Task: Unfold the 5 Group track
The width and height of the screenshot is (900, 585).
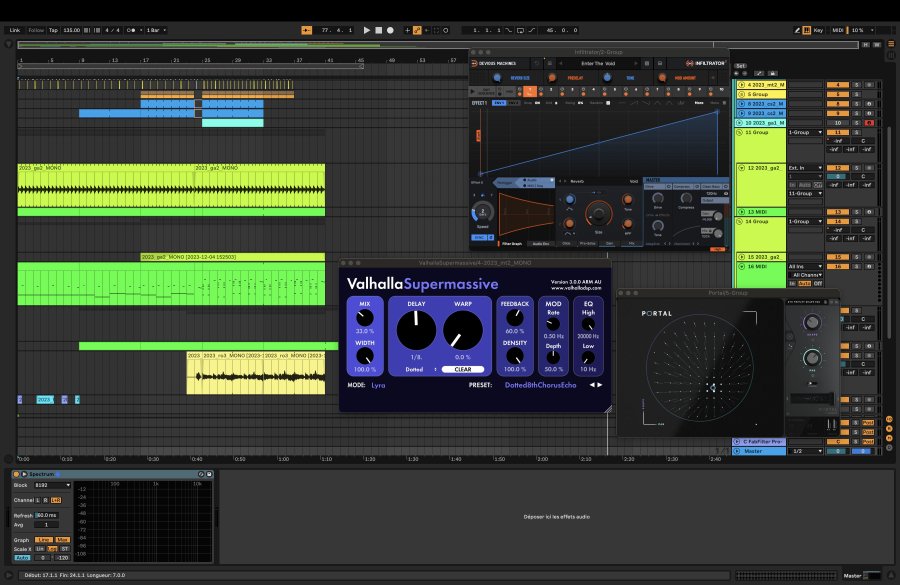Action: coord(741,94)
